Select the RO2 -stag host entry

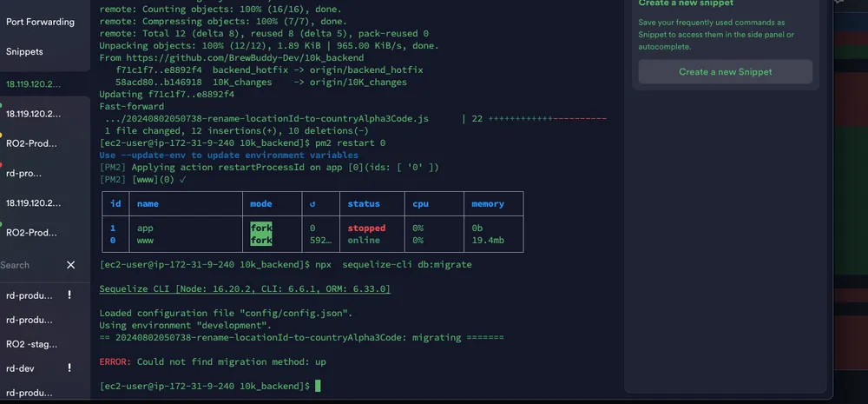[33, 344]
